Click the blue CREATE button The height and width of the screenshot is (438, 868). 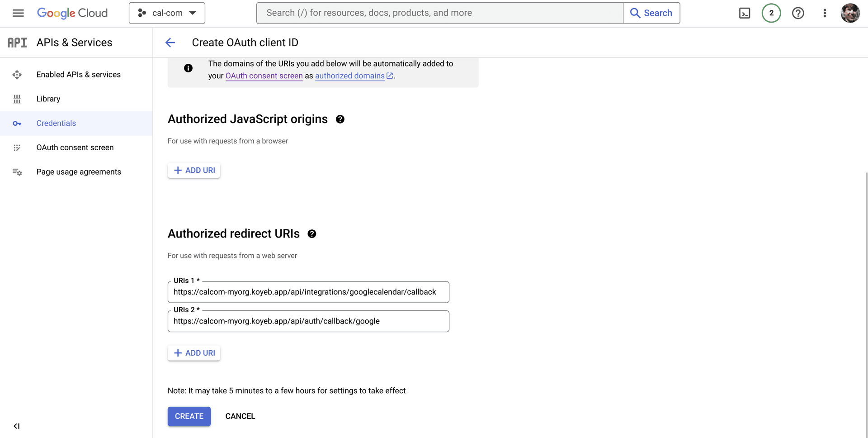[189, 416]
